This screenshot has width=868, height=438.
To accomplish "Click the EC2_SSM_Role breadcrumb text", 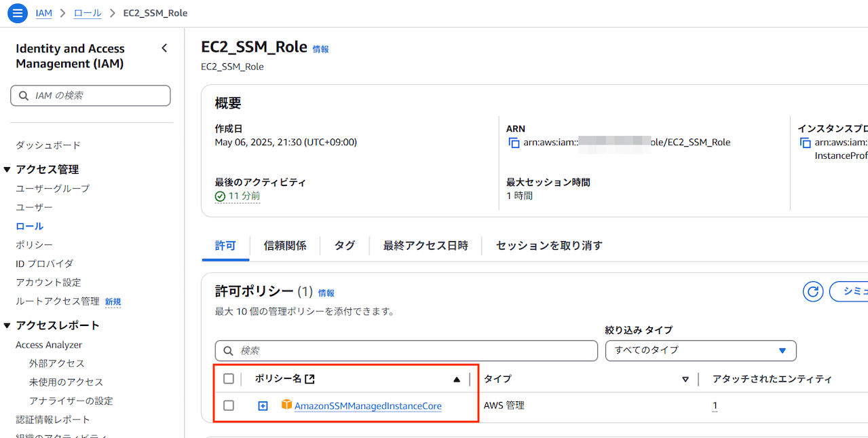I will pos(155,13).
